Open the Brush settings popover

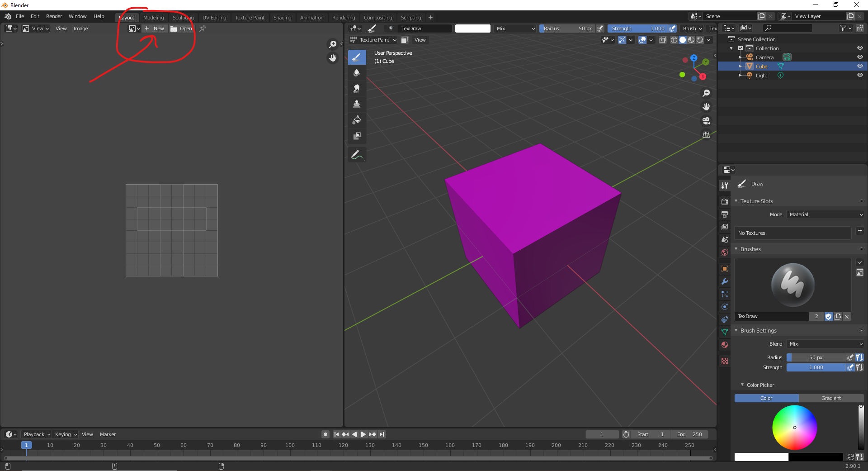(x=692, y=29)
